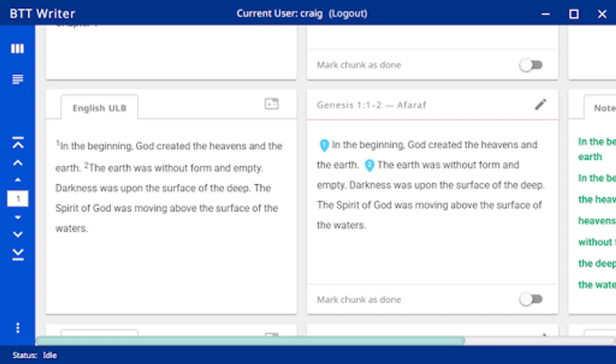This screenshot has height=364, width=616.
Task: Jump to bottom with the barred down chevron
Action: (18, 254)
